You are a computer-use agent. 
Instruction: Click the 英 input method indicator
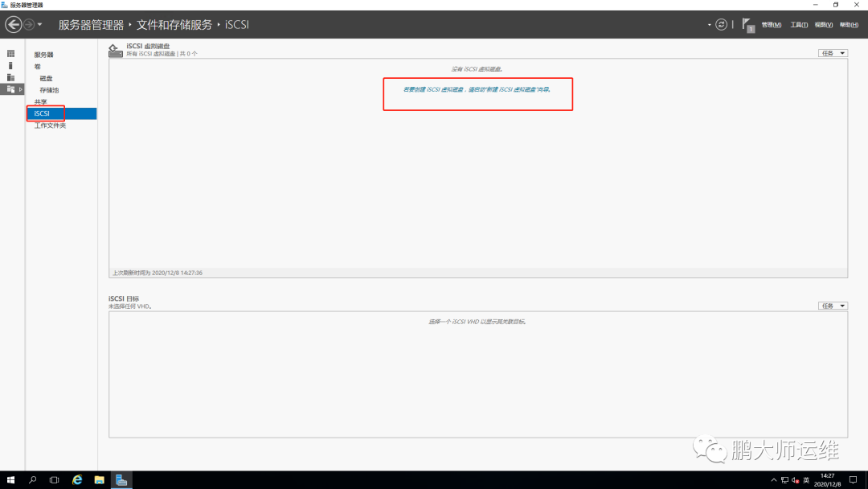(806, 480)
